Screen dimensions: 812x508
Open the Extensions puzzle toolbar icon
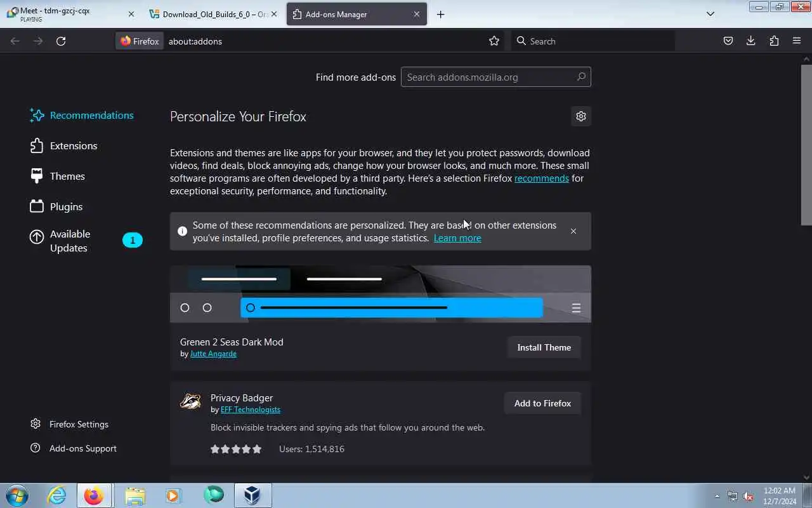coord(774,41)
